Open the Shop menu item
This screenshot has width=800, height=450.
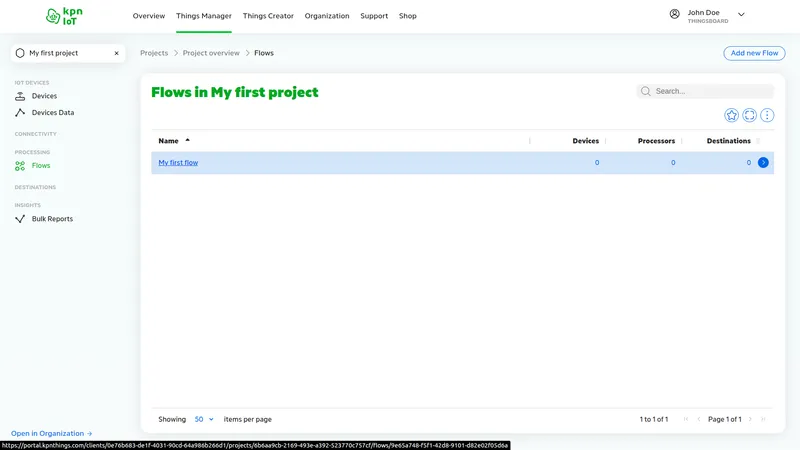point(408,16)
